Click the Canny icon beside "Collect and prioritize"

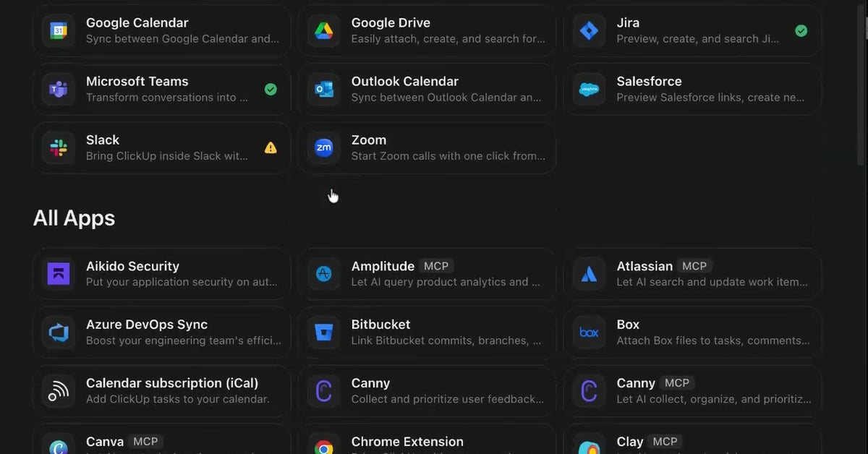tap(323, 391)
